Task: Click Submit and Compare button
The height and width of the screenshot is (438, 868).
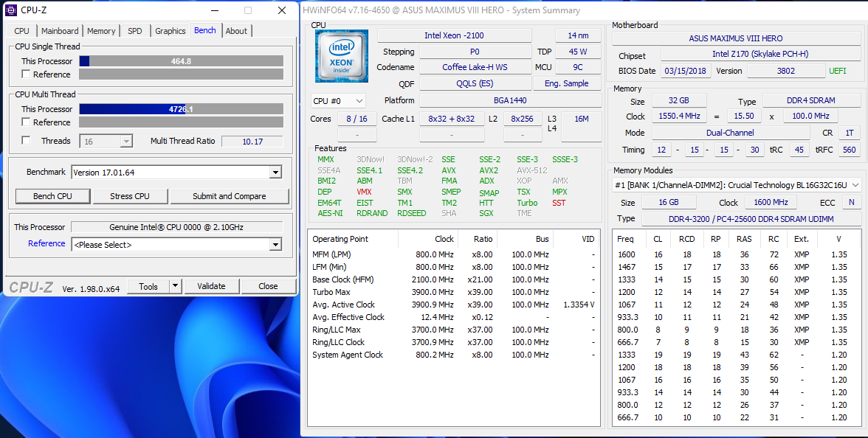Action: pos(229,196)
